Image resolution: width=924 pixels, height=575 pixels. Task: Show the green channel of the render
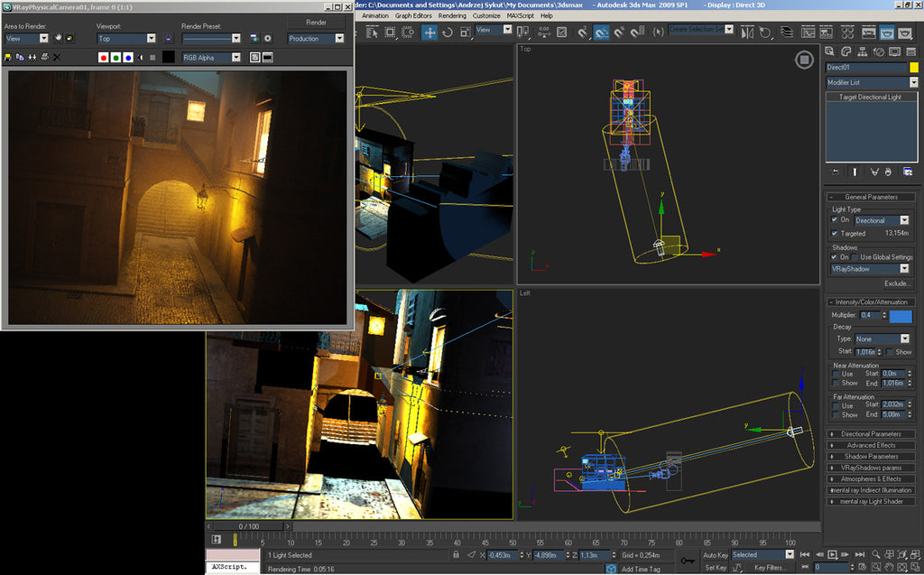click(x=116, y=57)
